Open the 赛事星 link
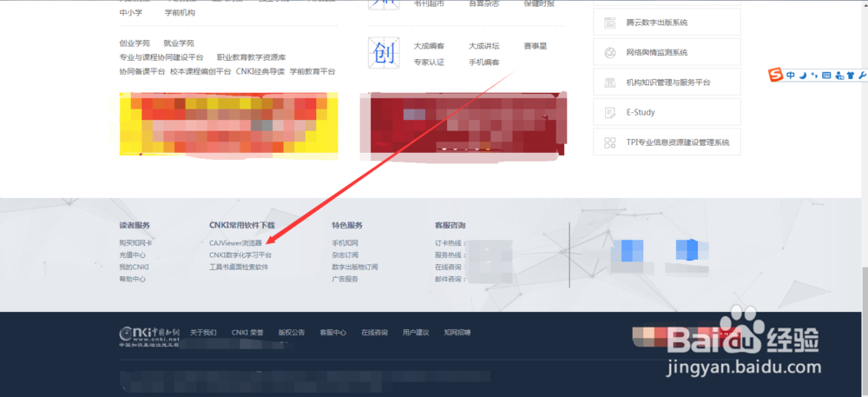Screen dimensions: 868x397 536,46
